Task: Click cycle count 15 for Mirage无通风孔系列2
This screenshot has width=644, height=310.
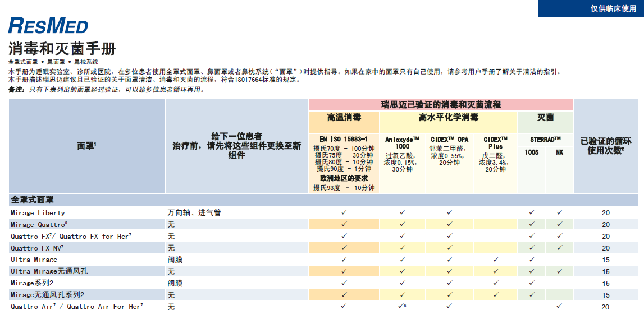Action: [x=606, y=295]
